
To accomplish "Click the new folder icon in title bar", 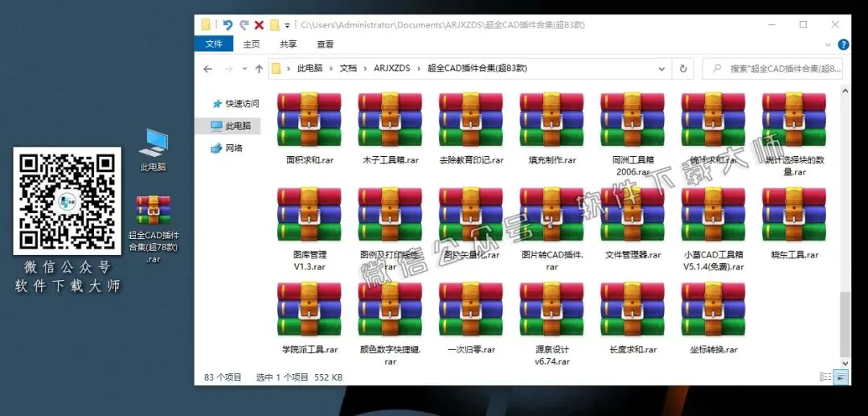I will (274, 25).
